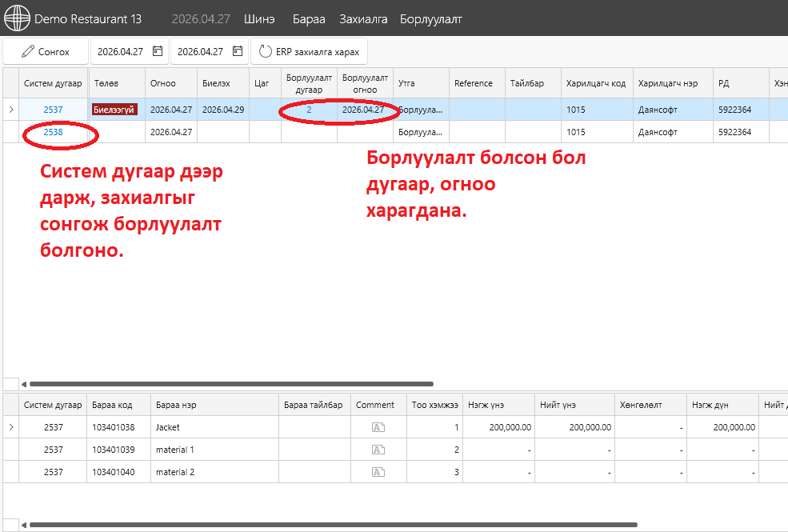
Task: Click the Сонгох button
Action: 46,51
